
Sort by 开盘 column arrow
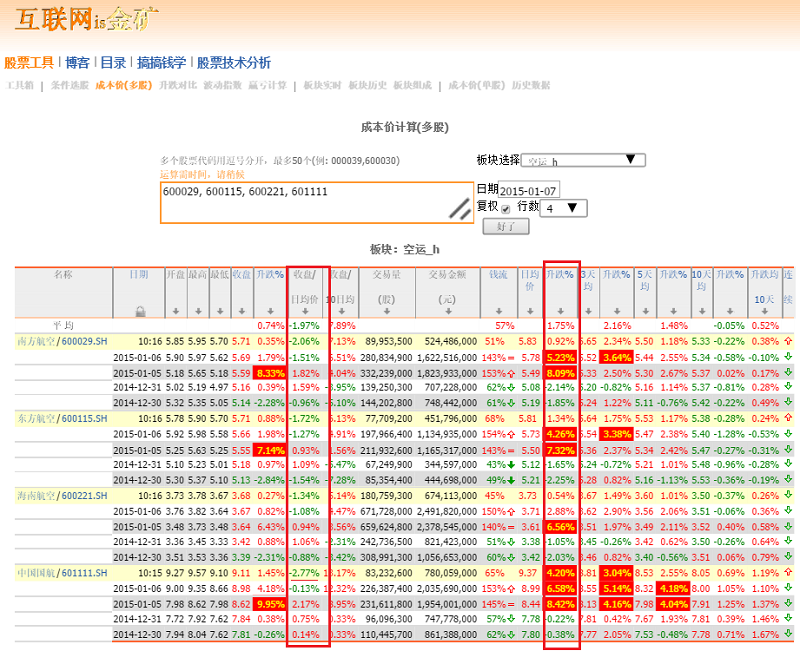tap(176, 311)
